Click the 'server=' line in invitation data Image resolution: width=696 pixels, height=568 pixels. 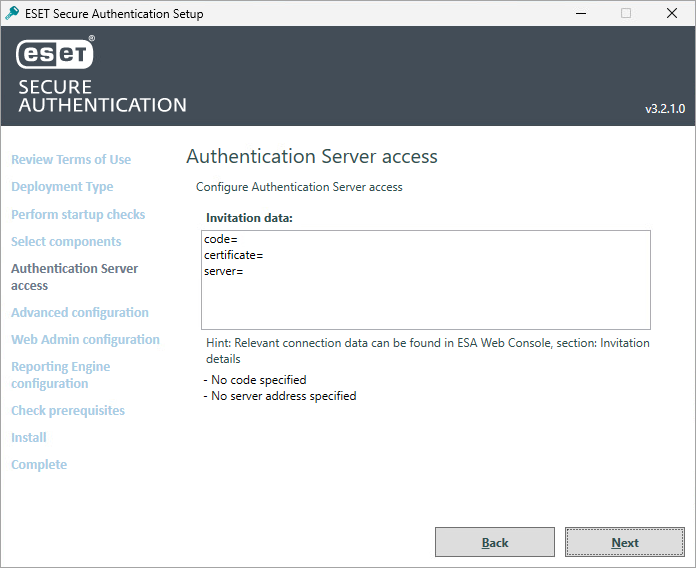coord(223,271)
